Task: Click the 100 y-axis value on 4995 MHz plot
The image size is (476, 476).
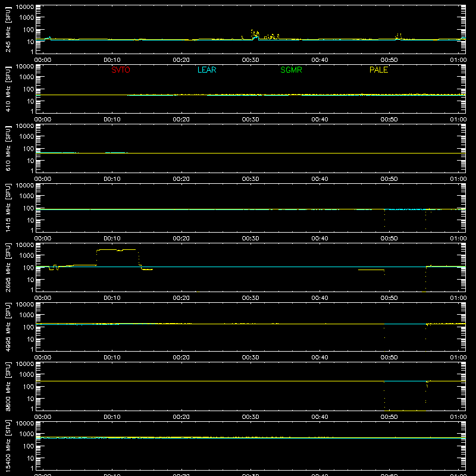Action: (29, 327)
